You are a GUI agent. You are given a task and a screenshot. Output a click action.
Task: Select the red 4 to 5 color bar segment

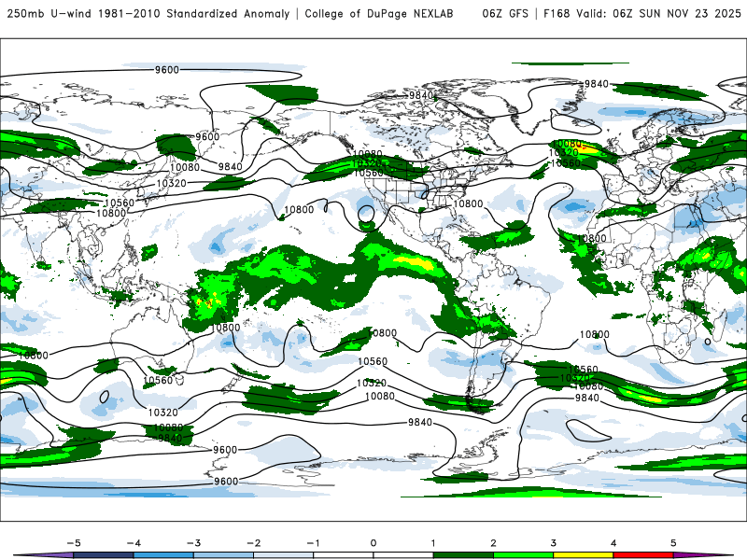(x=643, y=555)
